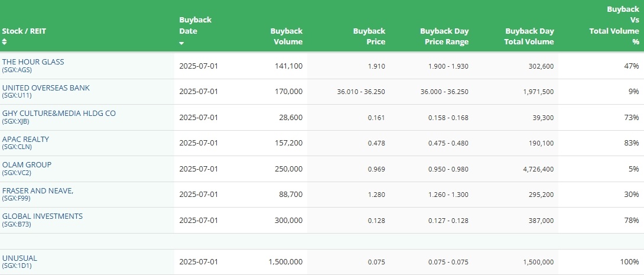
Task: Click total volume 295,200
Action: coord(542,195)
